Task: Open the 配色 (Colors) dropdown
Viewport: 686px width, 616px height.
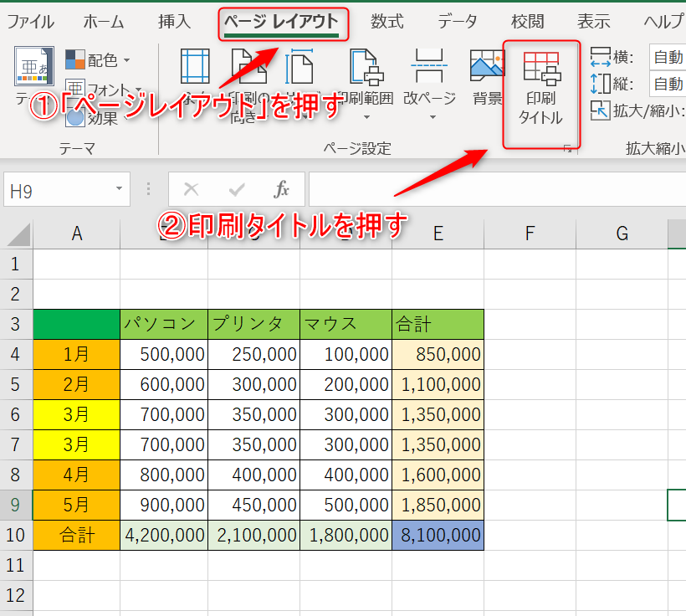Action: click(x=99, y=59)
